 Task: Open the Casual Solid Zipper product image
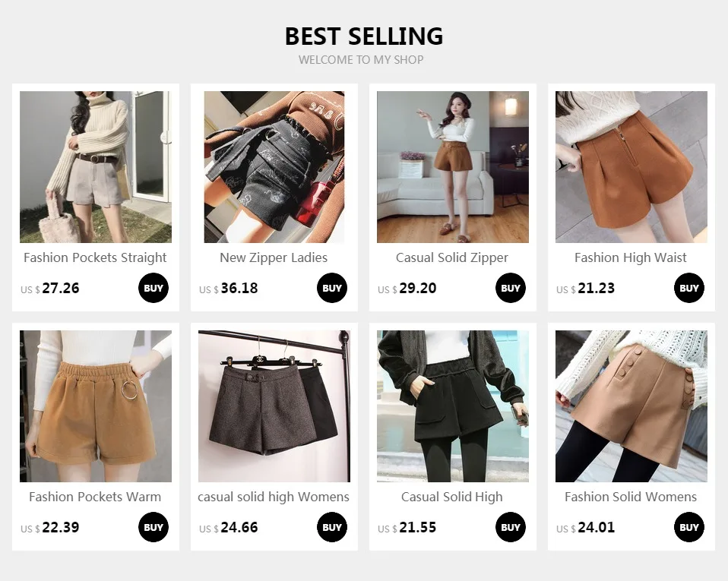pos(453,167)
